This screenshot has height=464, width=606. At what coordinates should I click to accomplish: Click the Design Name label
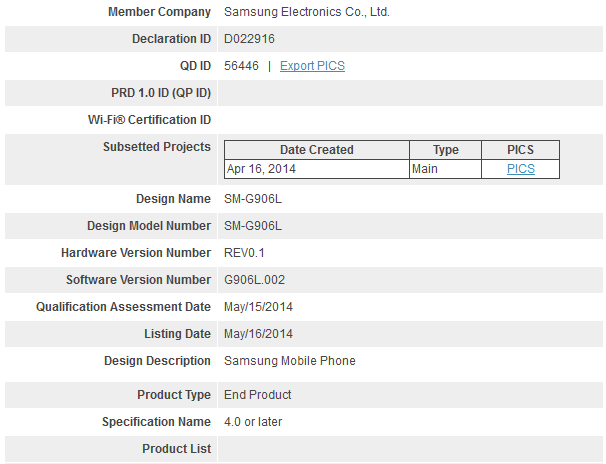[173, 199]
